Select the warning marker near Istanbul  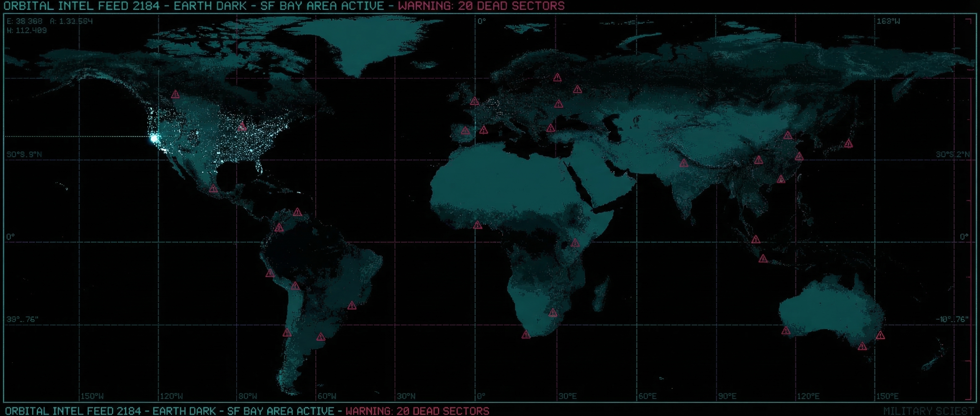coord(551,128)
